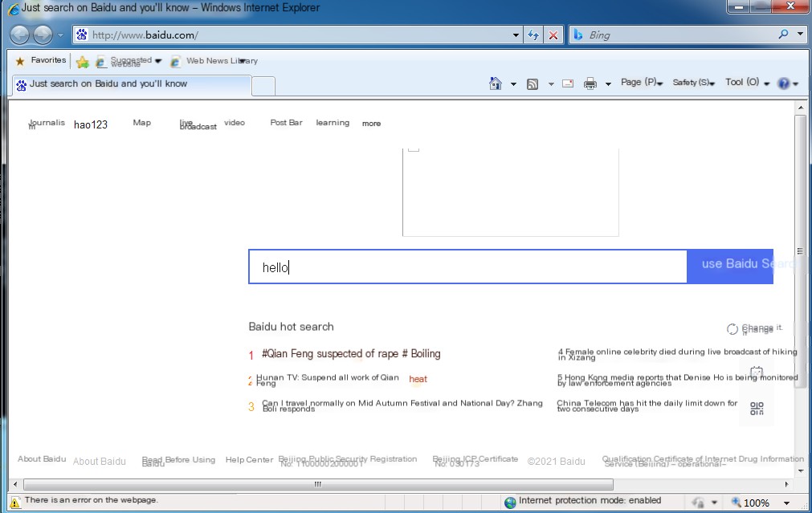Click the 'Internet protection mode: enabled' status
The image size is (812, 513).
(x=582, y=501)
